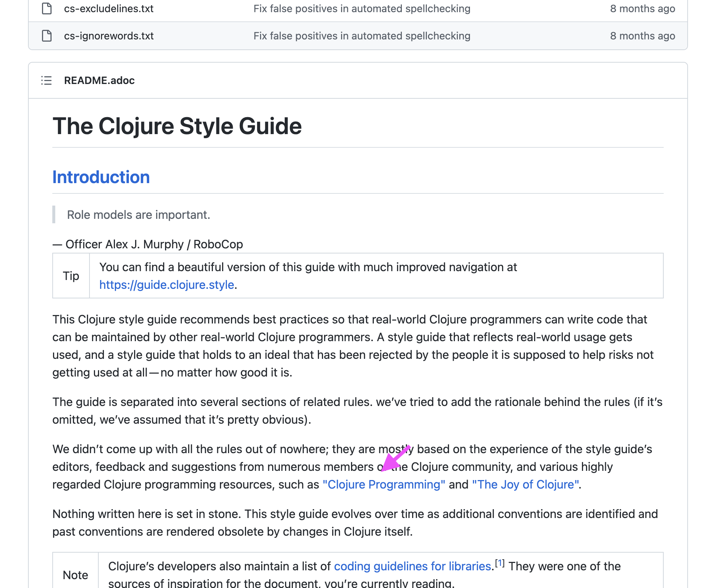
Task: Open the cs-excludelines.txt file
Action: [x=109, y=8]
